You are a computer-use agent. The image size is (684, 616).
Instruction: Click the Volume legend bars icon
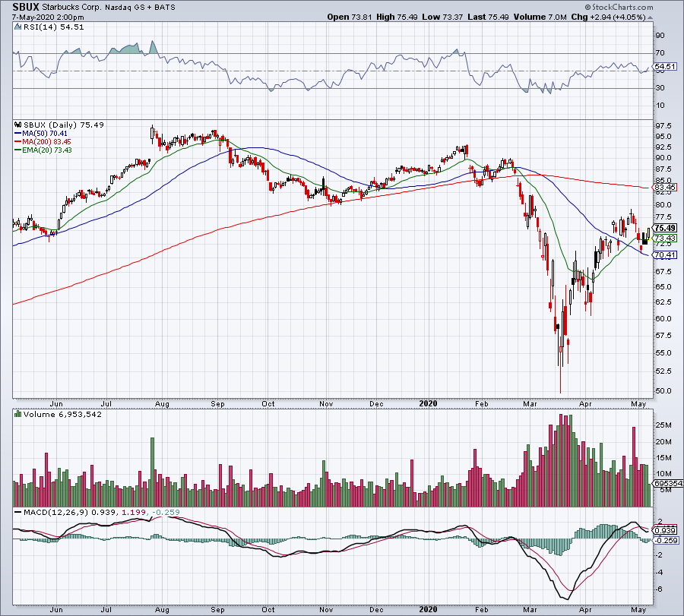[x=18, y=414]
